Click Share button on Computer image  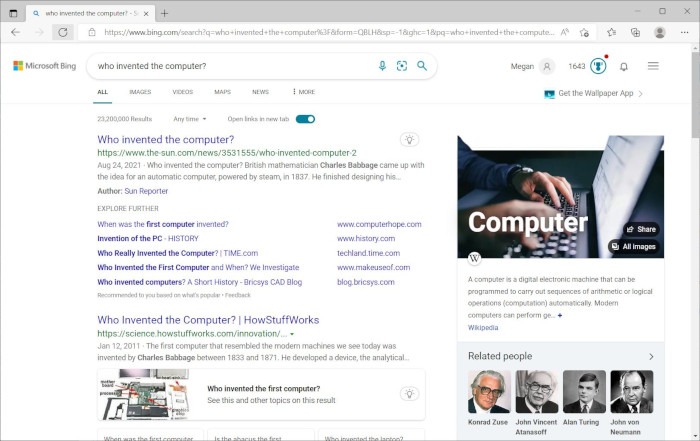point(641,229)
